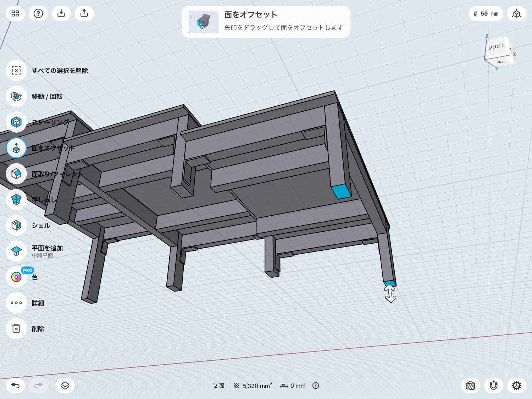The height and width of the screenshot is (399, 532).
Task: Open the help question mark button
Action: (38, 13)
